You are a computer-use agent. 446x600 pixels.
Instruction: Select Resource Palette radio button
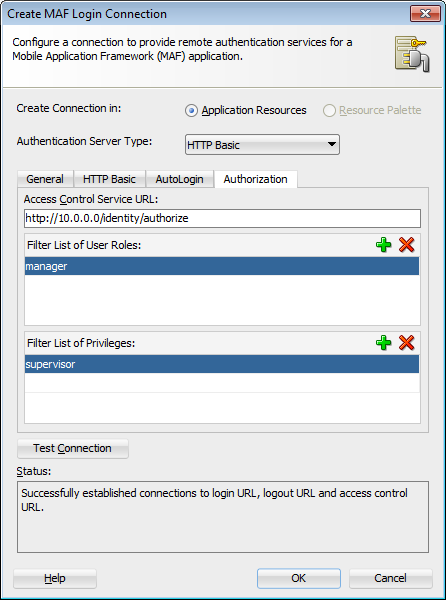click(329, 111)
